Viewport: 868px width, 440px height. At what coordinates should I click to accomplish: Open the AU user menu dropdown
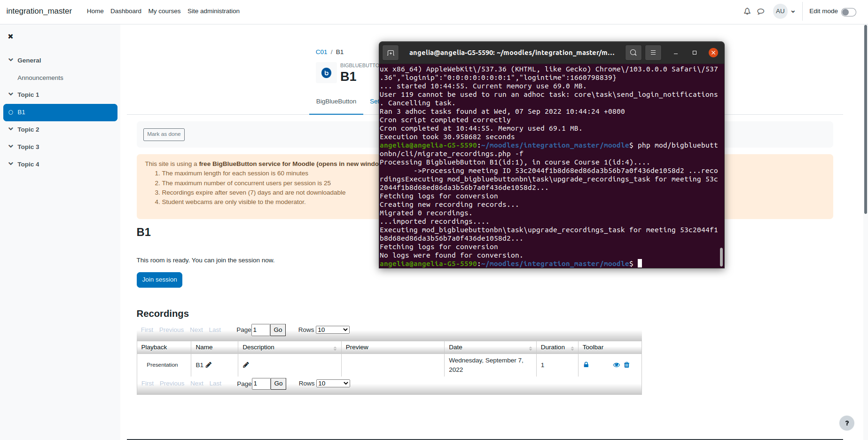point(785,11)
